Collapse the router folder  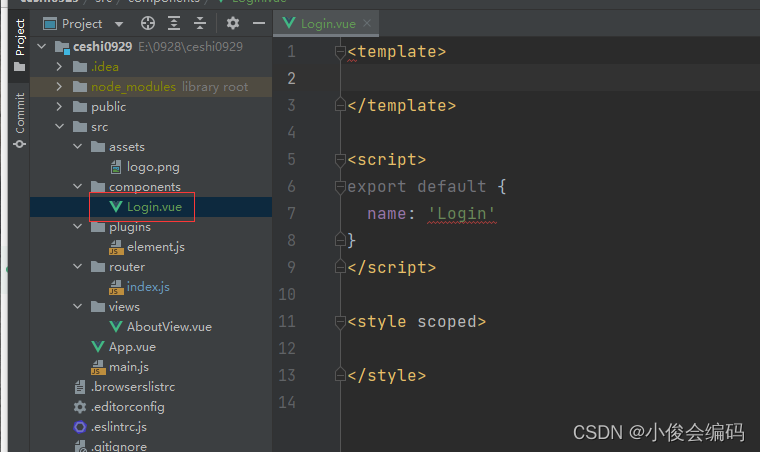78,266
